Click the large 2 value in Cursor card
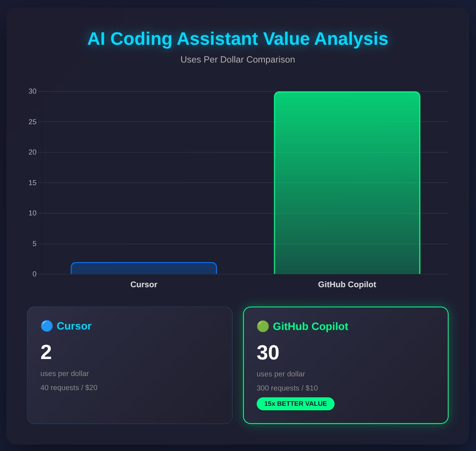The width and height of the screenshot is (476, 451). click(46, 352)
